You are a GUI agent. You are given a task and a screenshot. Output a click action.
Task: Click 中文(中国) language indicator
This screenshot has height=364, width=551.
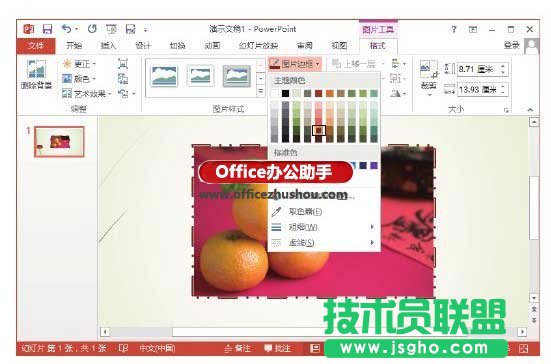click(157, 348)
